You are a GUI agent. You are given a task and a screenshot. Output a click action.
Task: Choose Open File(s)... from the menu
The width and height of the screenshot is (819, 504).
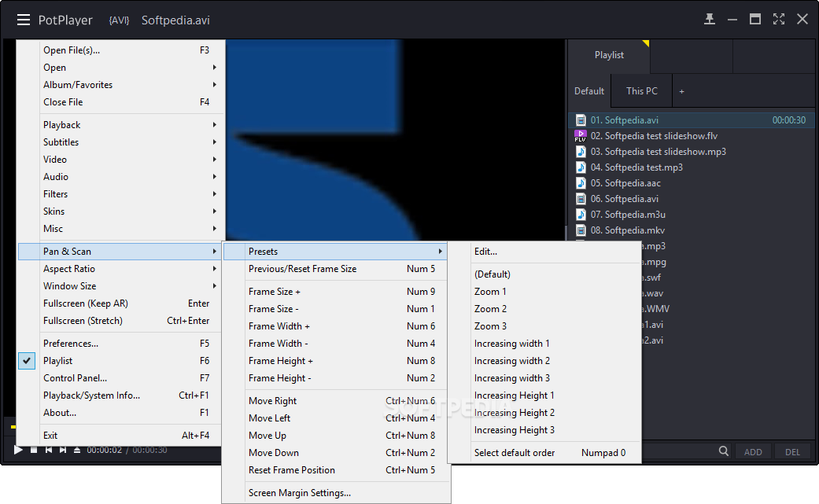(x=121, y=50)
